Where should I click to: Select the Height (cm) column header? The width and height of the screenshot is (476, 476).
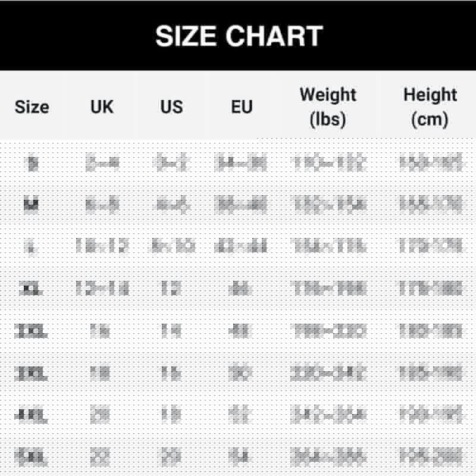pyautogui.click(x=430, y=107)
